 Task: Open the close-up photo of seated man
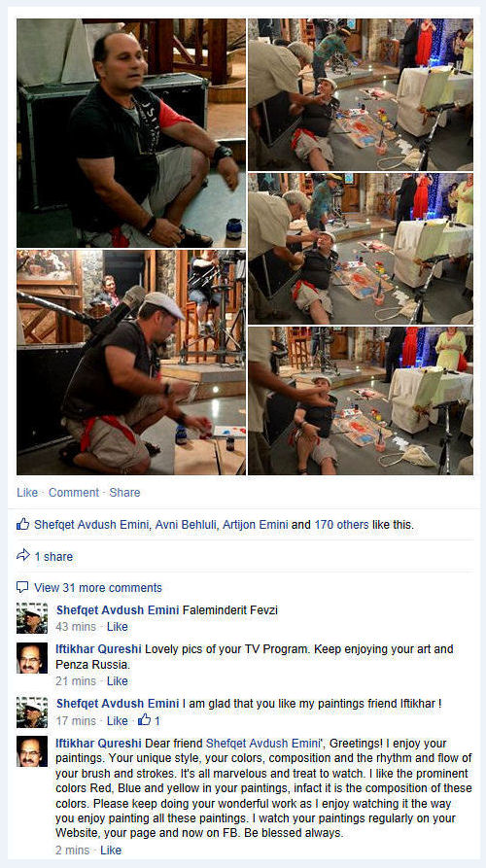[131, 133]
